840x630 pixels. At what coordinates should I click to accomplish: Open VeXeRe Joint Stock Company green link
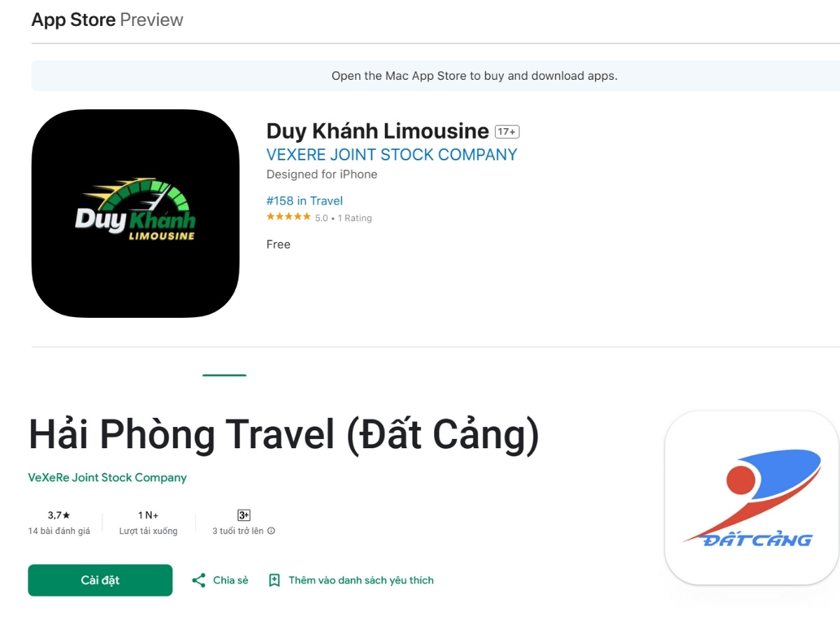pos(107,477)
